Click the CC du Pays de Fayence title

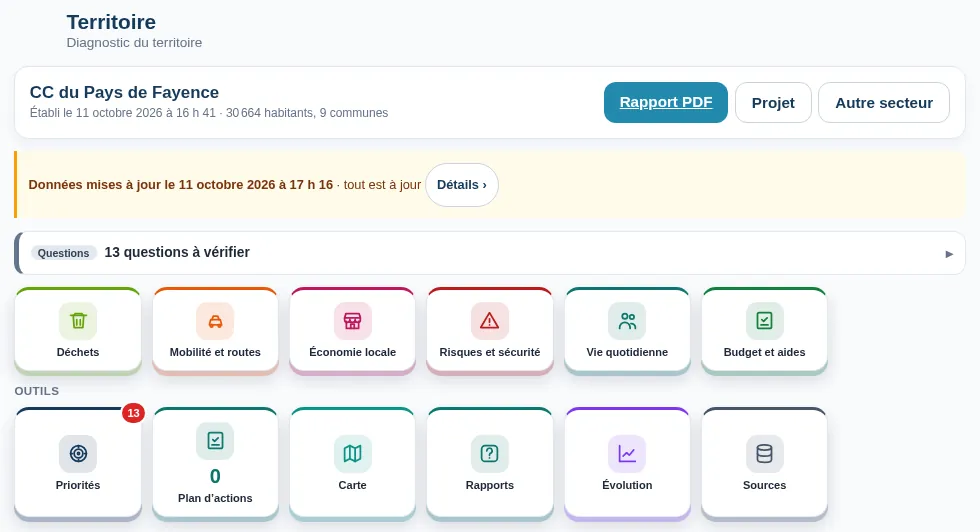pyautogui.click(x=124, y=93)
